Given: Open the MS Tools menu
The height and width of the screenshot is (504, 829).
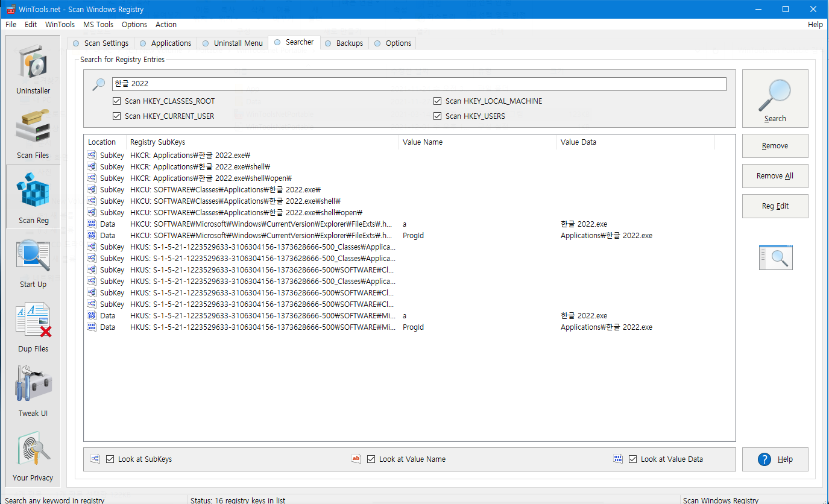Looking at the screenshot, I should click(x=98, y=25).
